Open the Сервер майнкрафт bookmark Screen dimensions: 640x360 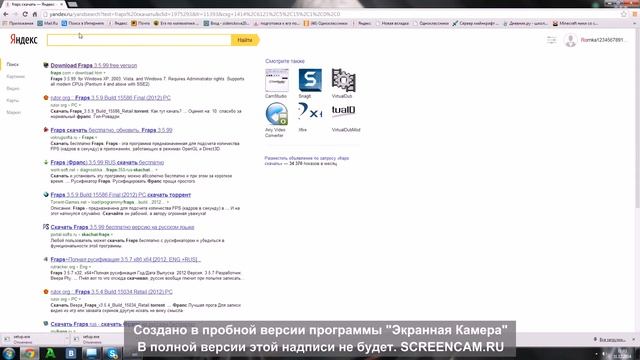coord(475,23)
